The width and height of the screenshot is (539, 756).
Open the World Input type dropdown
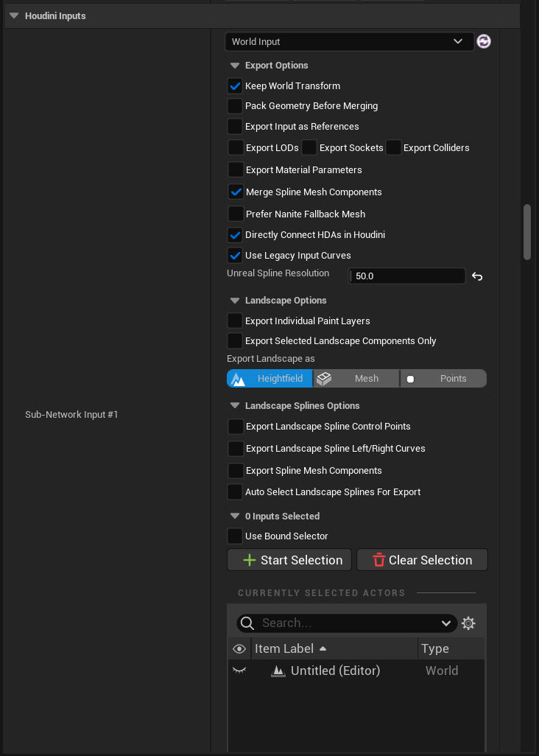350,41
